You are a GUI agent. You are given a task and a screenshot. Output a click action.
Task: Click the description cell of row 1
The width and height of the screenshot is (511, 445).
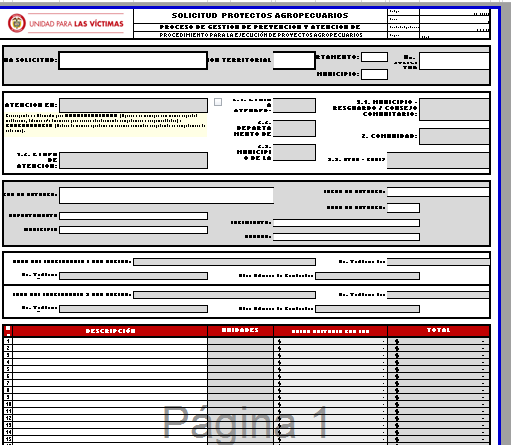tap(110, 341)
